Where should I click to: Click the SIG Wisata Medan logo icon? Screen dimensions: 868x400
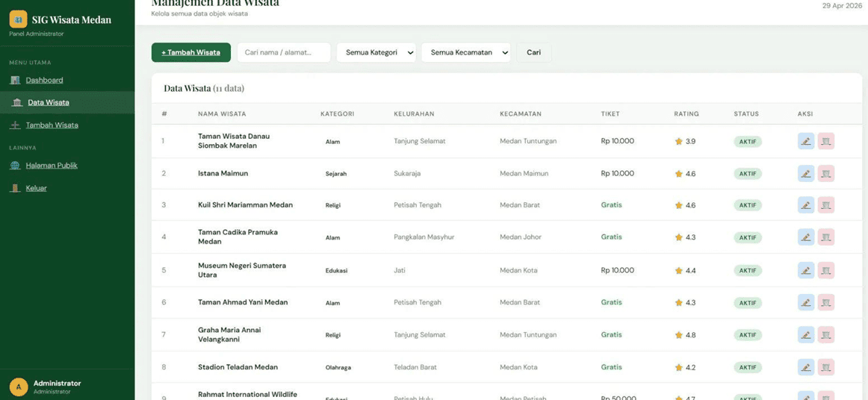click(x=18, y=19)
